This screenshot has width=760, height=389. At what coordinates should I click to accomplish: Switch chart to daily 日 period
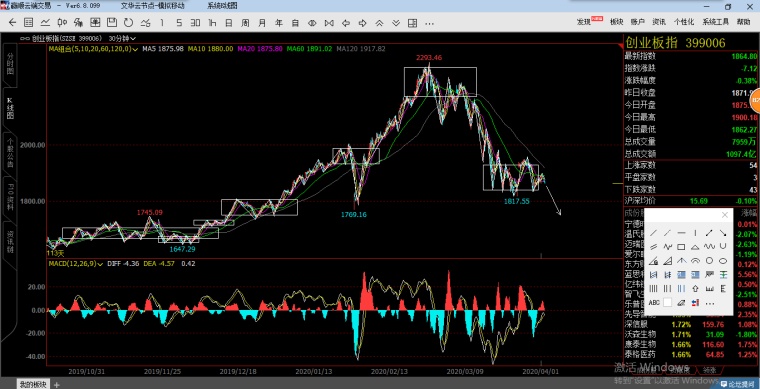(228, 22)
